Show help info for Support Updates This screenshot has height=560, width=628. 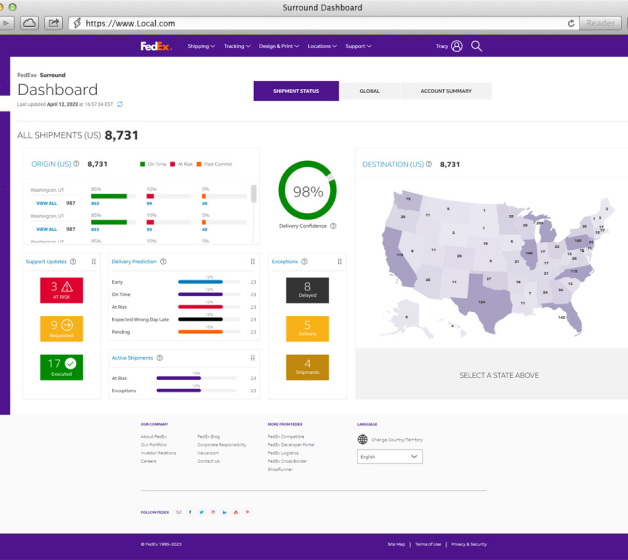point(73,262)
